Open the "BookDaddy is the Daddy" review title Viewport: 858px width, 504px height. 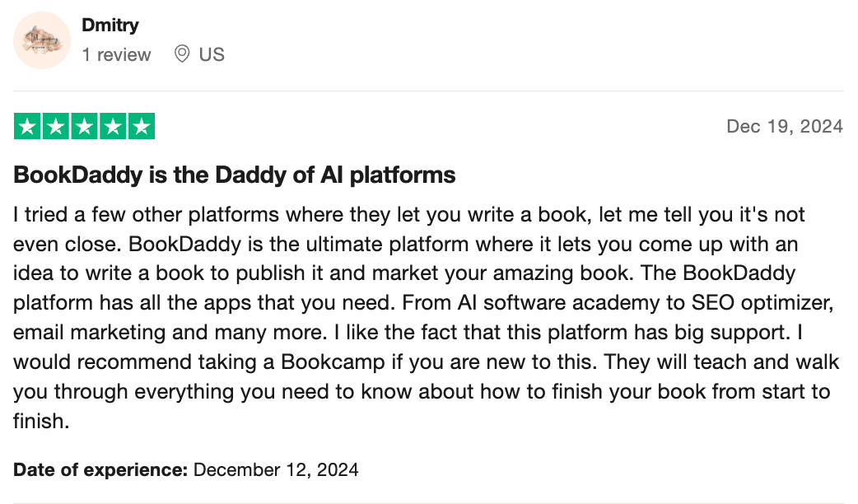tap(235, 175)
